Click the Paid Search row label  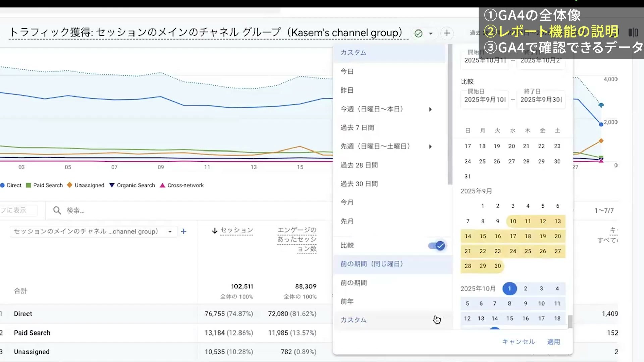point(32,333)
